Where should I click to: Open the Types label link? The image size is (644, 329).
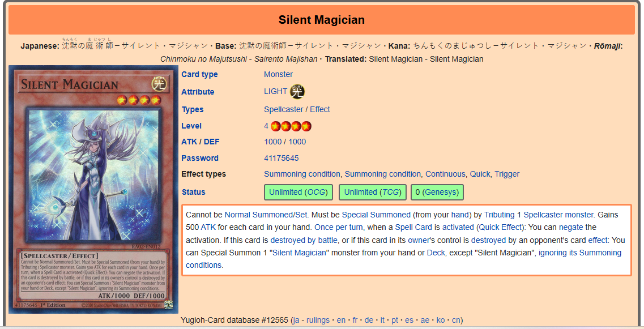tap(193, 109)
